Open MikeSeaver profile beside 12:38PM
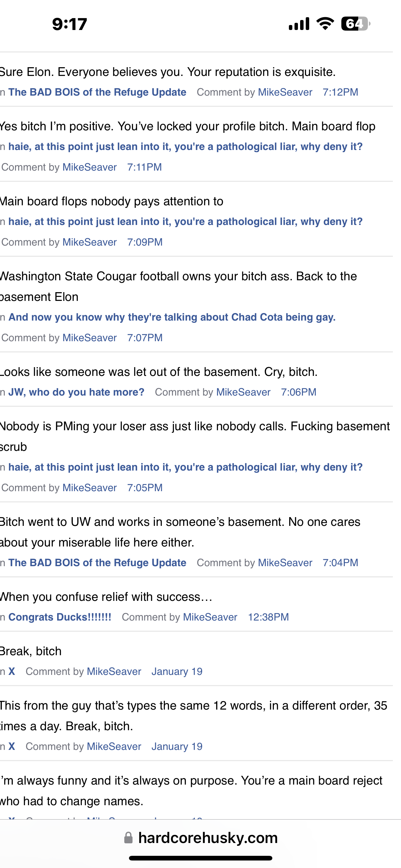Screen dimensions: 401x868 (210, 617)
